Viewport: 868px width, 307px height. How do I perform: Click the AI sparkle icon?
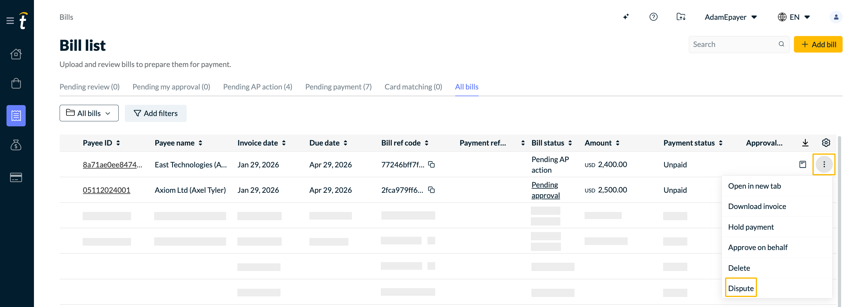(626, 17)
